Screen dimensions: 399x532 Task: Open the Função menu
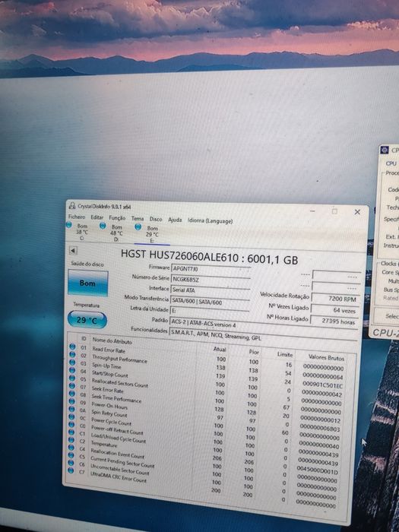117,218
